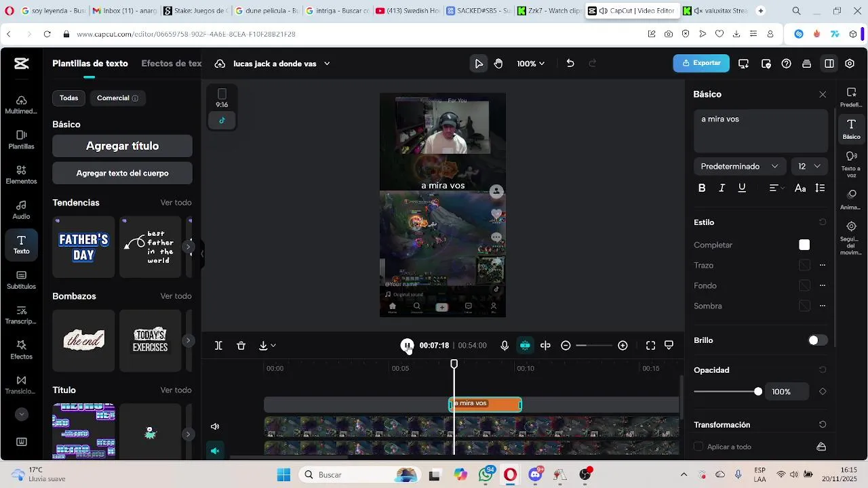The image size is (868, 488).
Task: Undo the last edit
Action: 570,63
